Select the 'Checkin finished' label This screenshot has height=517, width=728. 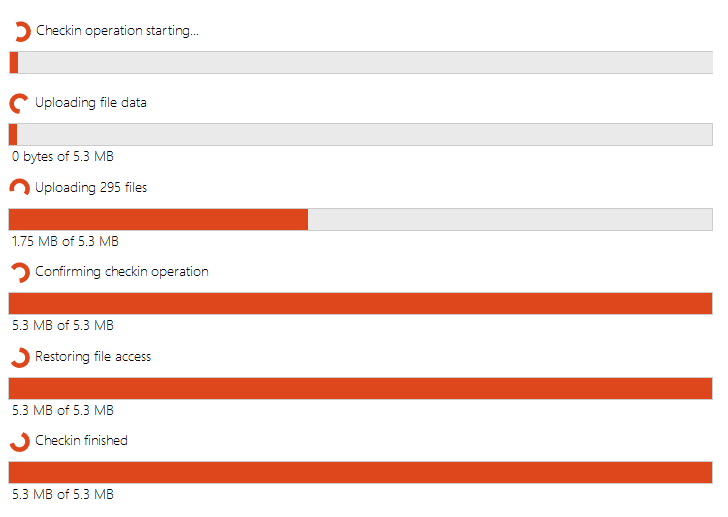(x=81, y=441)
